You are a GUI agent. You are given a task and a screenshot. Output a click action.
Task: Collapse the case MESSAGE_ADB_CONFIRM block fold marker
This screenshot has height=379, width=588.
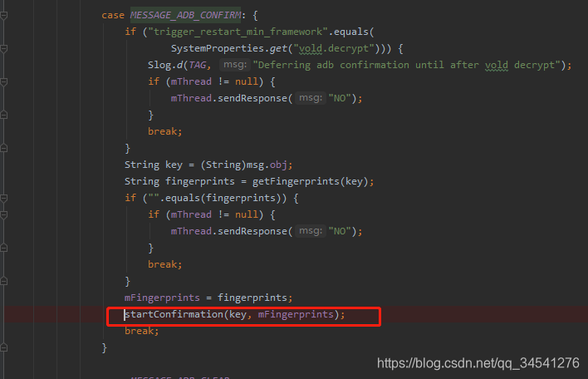click(4, 16)
